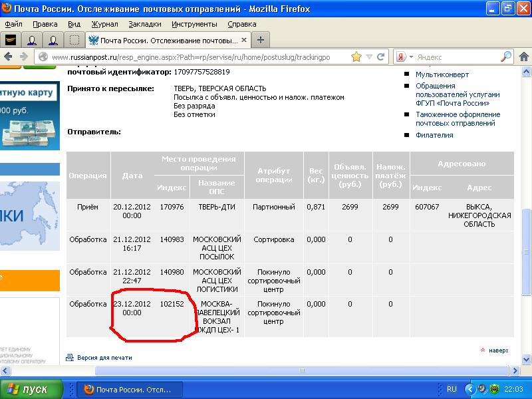Click the horizontal scrollbar right arrow
This screenshot has width=532, height=399.
(515, 370)
